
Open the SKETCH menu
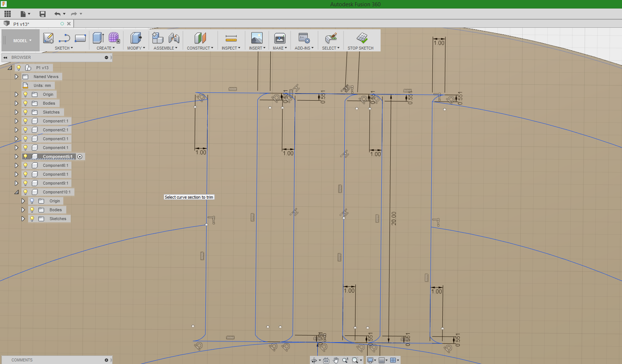pyautogui.click(x=64, y=48)
